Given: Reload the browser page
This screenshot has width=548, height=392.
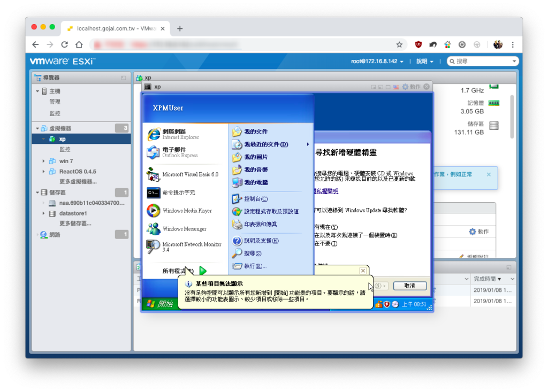Looking at the screenshot, I should click(x=65, y=44).
